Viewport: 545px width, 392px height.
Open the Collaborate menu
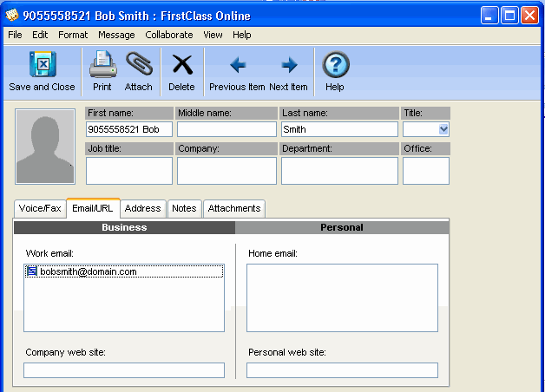coord(169,35)
